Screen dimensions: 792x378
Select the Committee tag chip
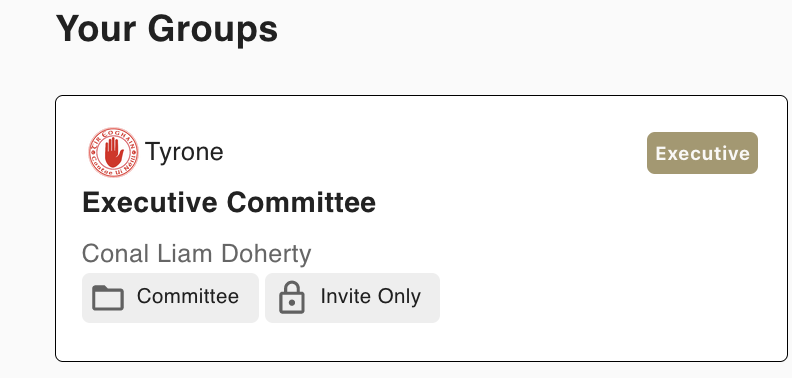170,298
